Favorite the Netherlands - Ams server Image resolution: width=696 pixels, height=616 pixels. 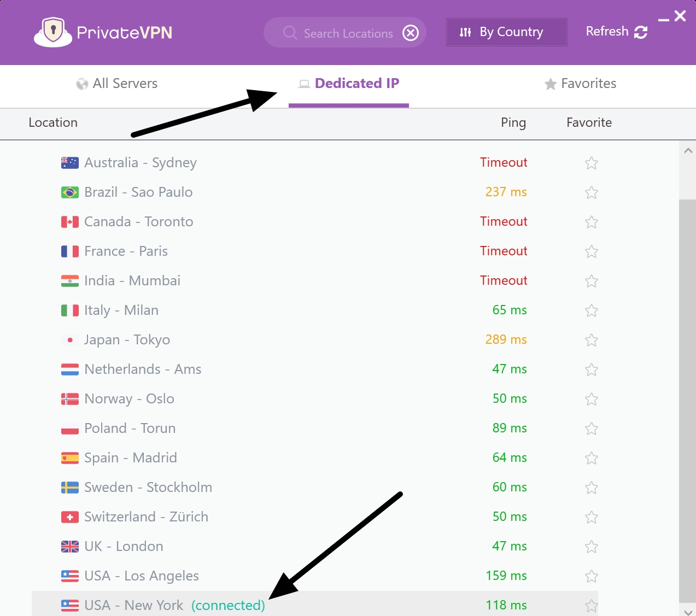click(591, 369)
